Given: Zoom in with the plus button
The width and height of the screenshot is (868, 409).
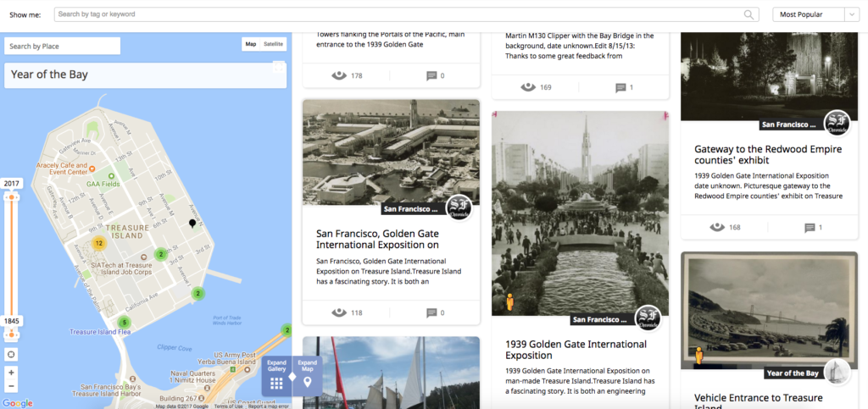Looking at the screenshot, I should 12,373.
